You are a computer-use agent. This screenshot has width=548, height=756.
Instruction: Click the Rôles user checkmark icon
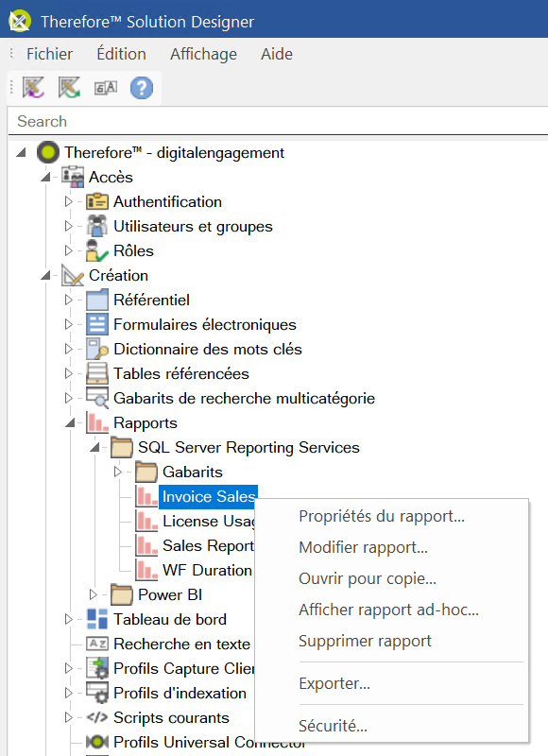tap(97, 250)
